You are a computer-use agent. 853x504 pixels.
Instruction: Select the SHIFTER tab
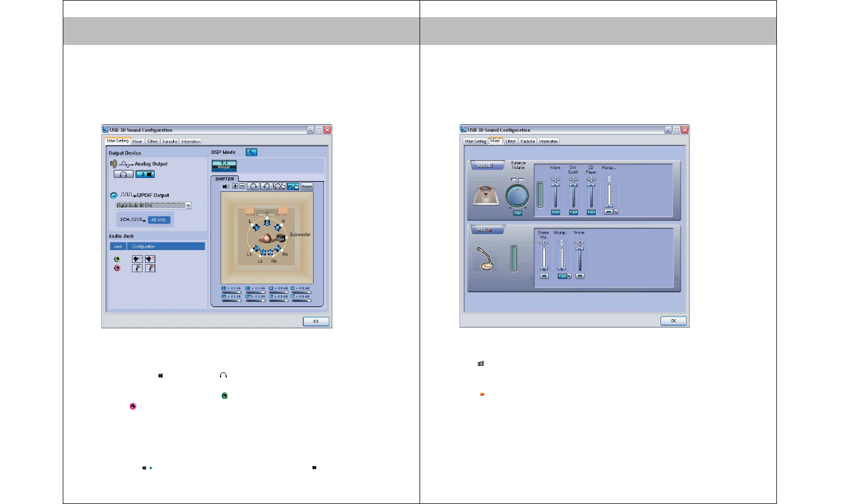225,179
